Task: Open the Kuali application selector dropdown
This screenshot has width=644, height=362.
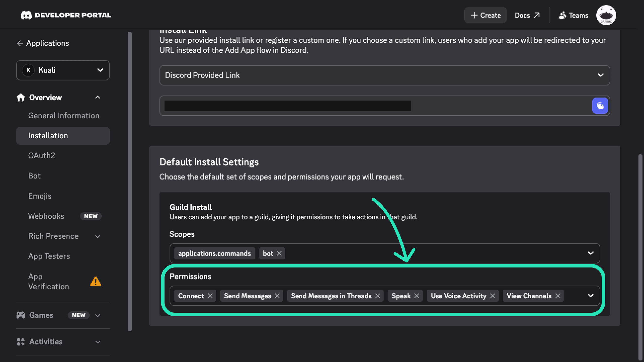Action: click(x=63, y=70)
